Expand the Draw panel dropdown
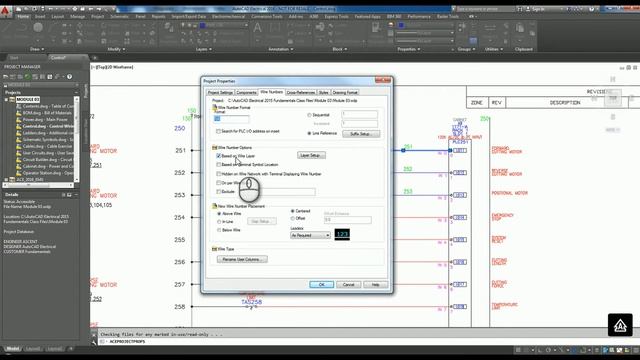This screenshot has height=360, width=640. click(x=37, y=49)
